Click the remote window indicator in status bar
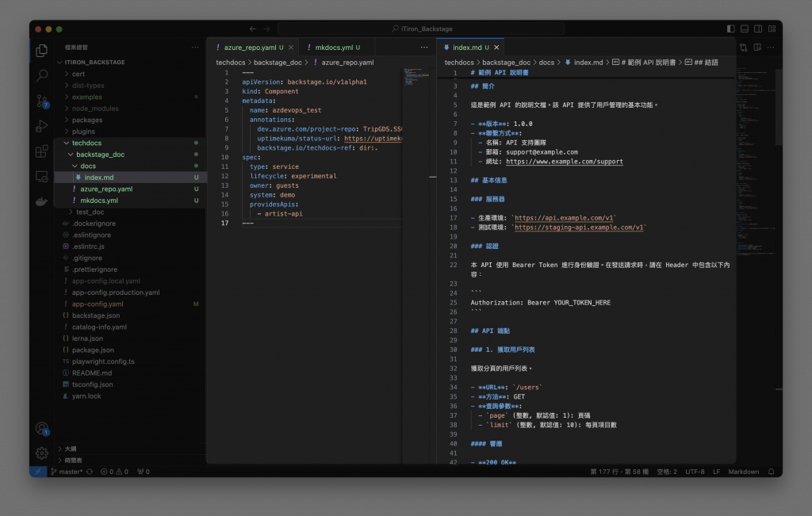This screenshot has height=516, width=812. tap(38, 472)
